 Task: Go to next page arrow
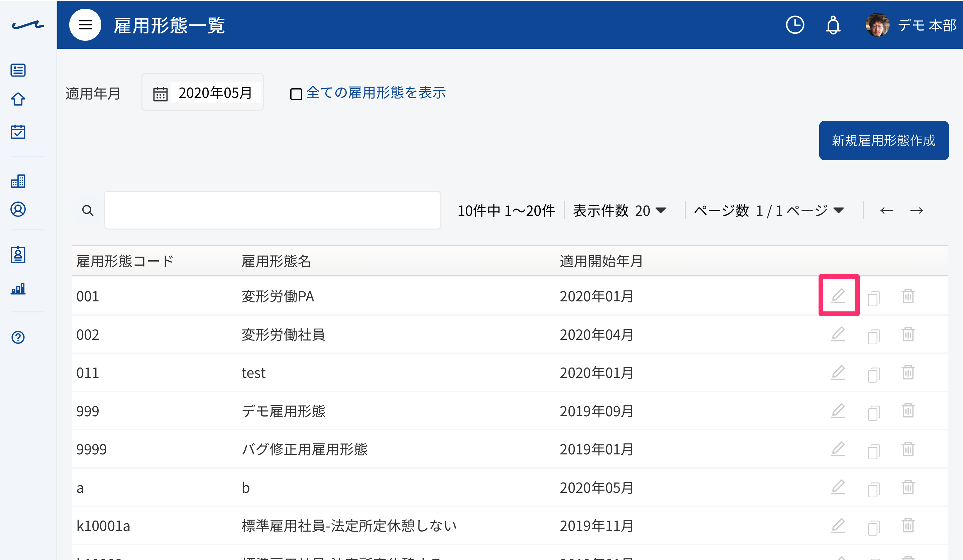pyautogui.click(x=917, y=211)
